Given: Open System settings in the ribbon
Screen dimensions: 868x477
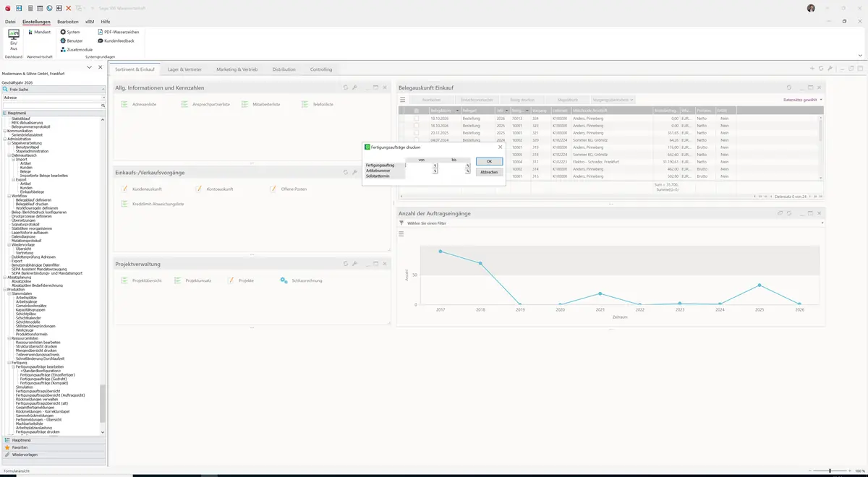Looking at the screenshot, I should click(x=70, y=32).
